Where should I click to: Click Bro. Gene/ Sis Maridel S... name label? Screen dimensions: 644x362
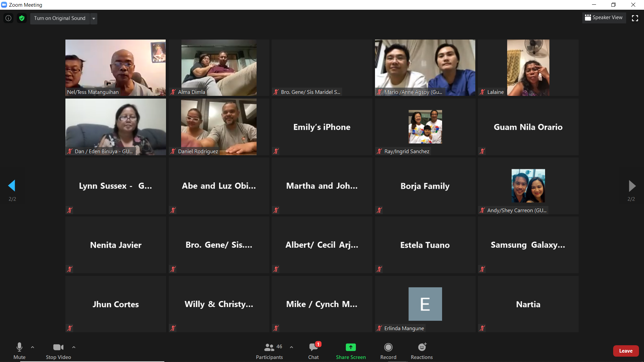[x=311, y=92]
